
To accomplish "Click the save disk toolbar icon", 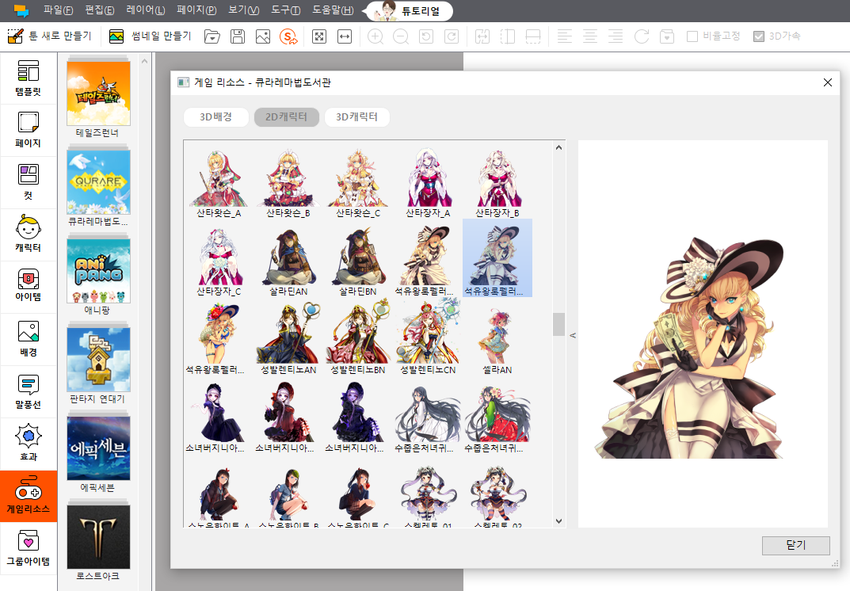I will [237, 36].
